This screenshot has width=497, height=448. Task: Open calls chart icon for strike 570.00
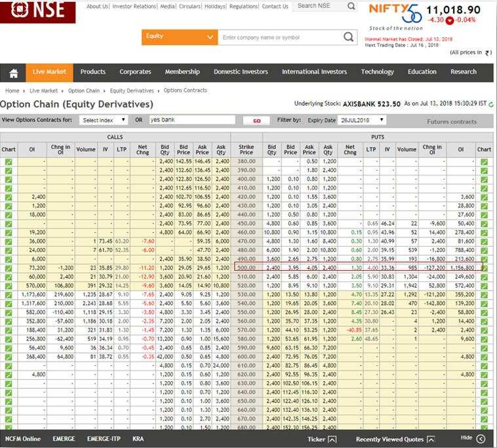(9, 331)
